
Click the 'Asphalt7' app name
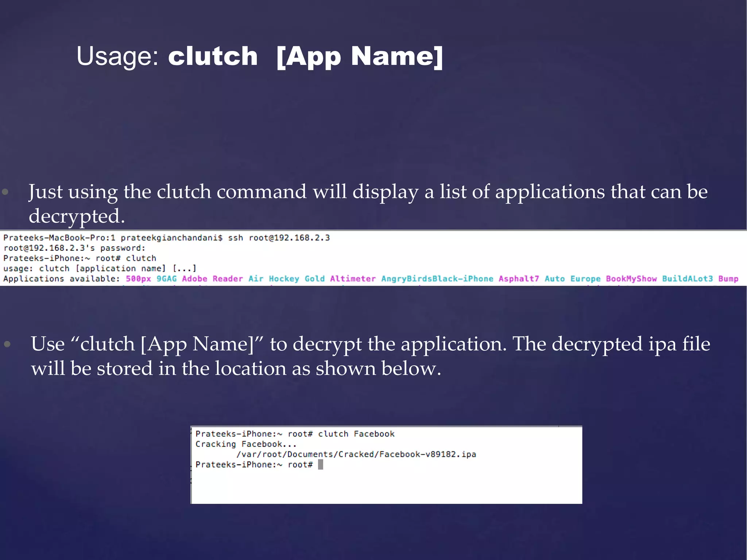click(519, 279)
